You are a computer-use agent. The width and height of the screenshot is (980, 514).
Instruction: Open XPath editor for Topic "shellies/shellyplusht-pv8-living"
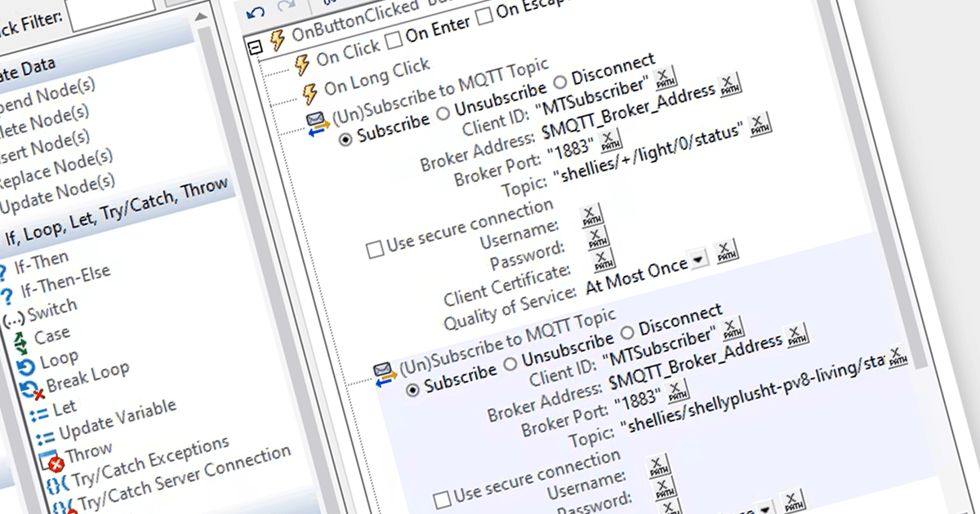tap(897, 356)
